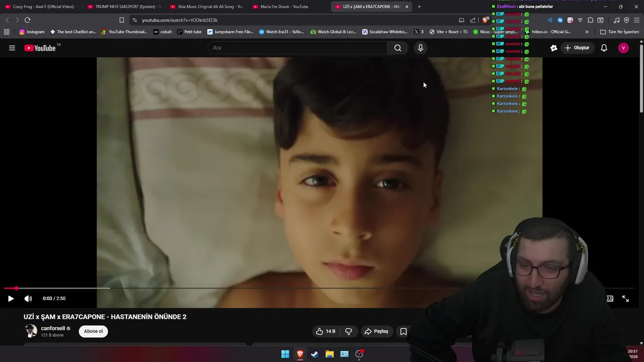The width and height of the screenshot is (644, 362).
Task: Go forward in browser history
Action: coord(17,20)
